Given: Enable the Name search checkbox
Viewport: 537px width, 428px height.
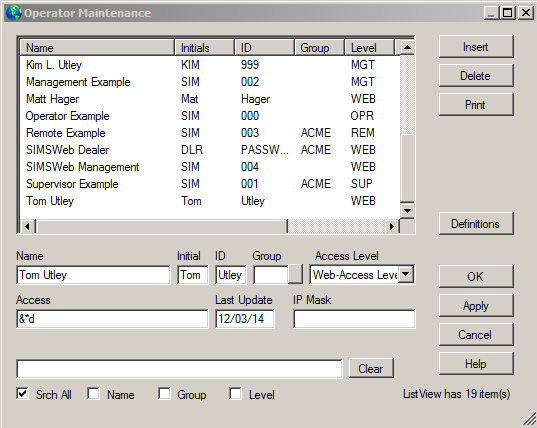Looking at the screenshot, I should click(93, 394).
